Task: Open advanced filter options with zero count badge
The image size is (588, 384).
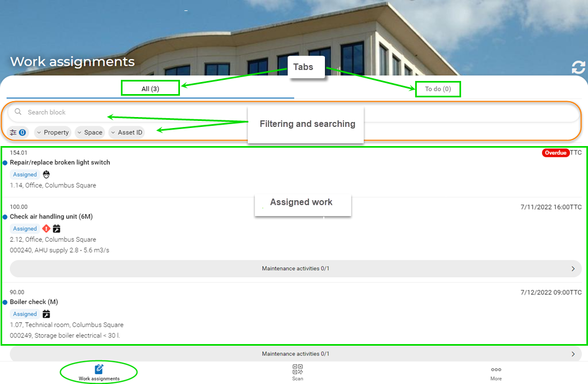Action: (x=18, y=132)
